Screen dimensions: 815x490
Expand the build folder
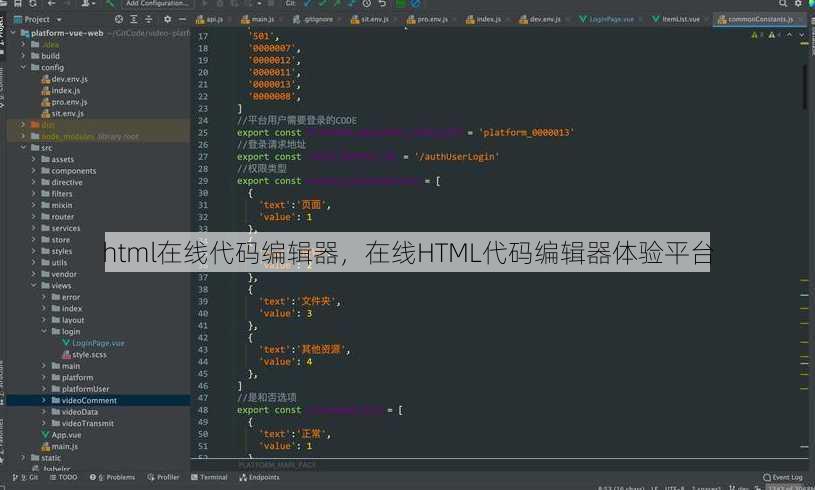23,56
